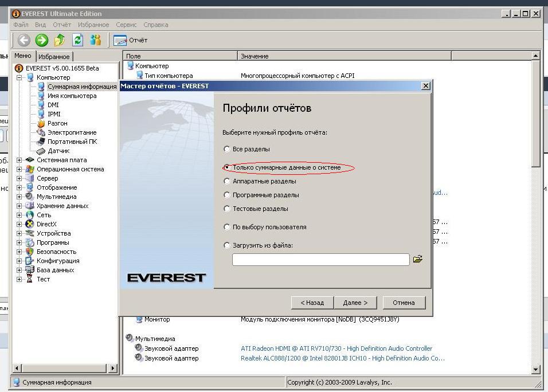Click the Report (Отчёт) toolbar icon

[131, 40]
